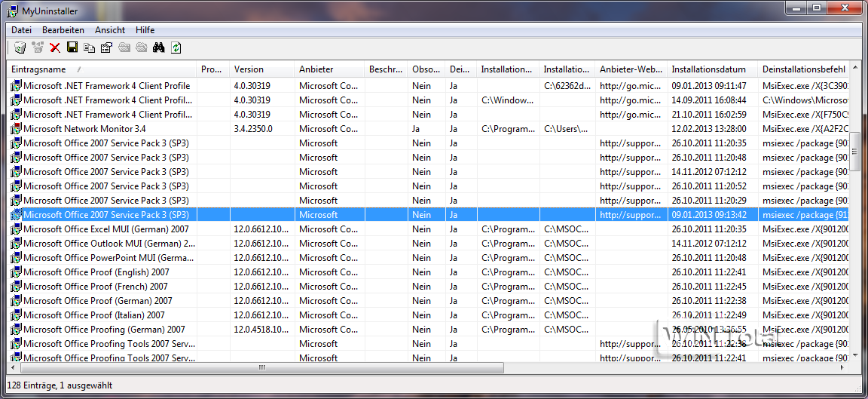
Task: Click the greyed-out quiet uninstall toolbar icon
Action: click(x=38, y=48)
